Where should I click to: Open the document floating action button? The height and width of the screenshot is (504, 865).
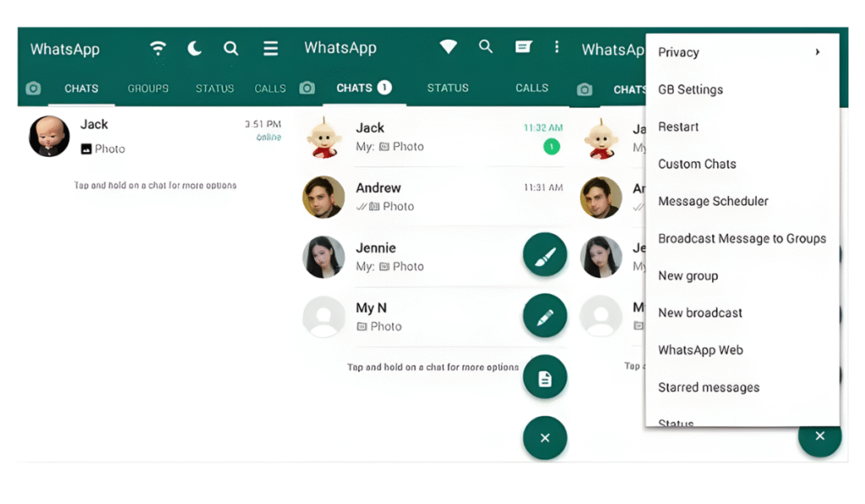[545, 377]
